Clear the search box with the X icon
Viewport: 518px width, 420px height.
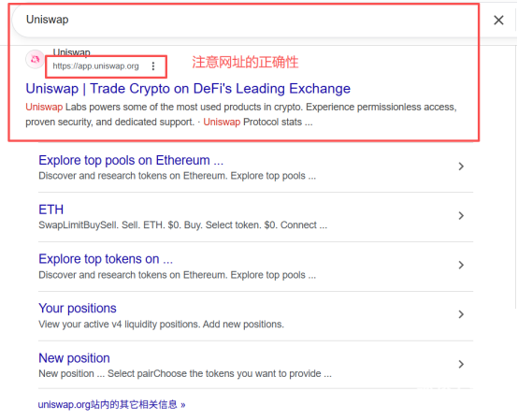(x=498, y=21)
